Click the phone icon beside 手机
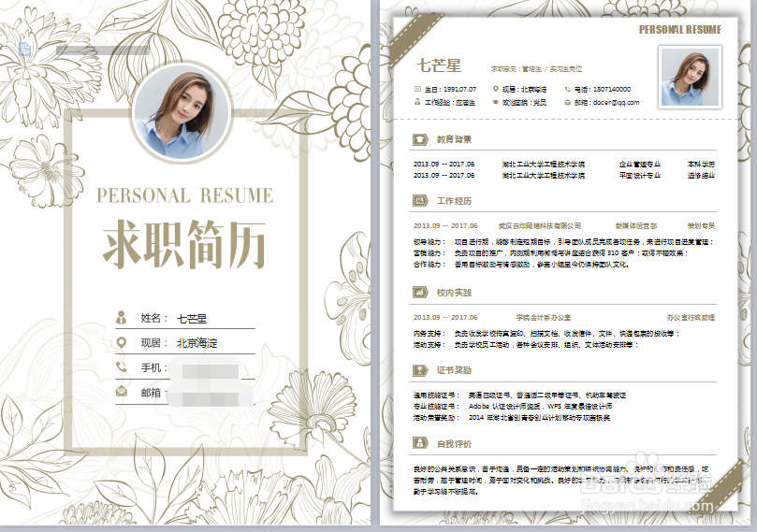757x532 pixels. coord(122,367)
